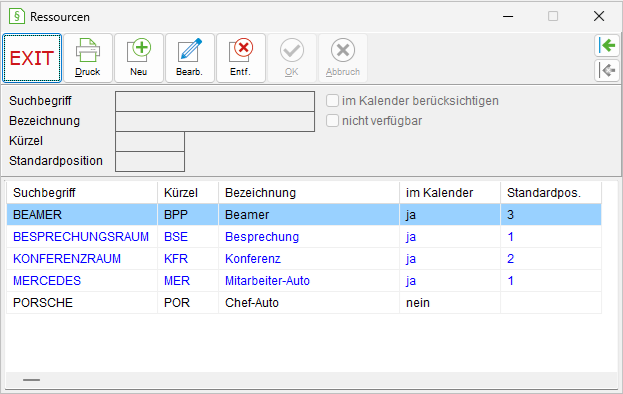Delete the resource with Entf.
This screenshot has height=394, width=623.
240,58
